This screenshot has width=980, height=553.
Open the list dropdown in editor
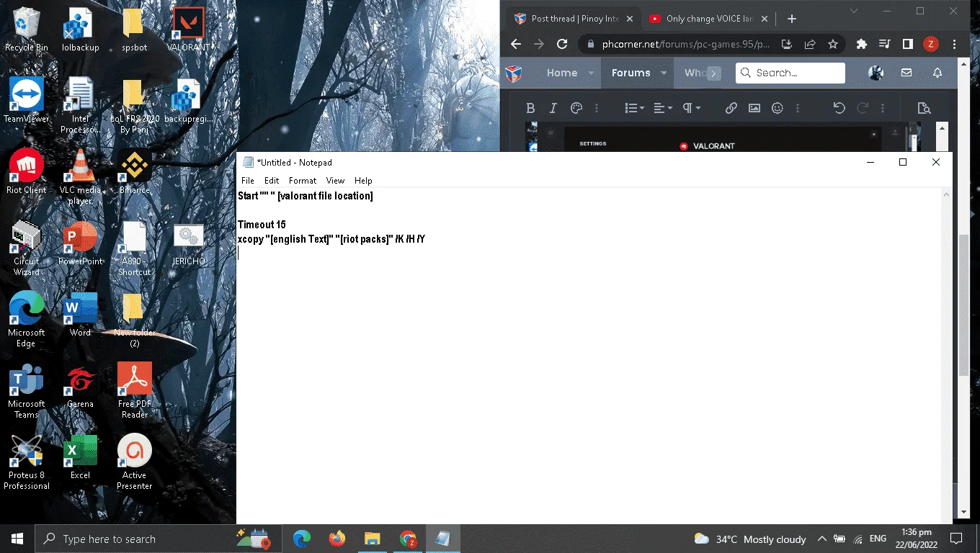[x=634, y=108]
